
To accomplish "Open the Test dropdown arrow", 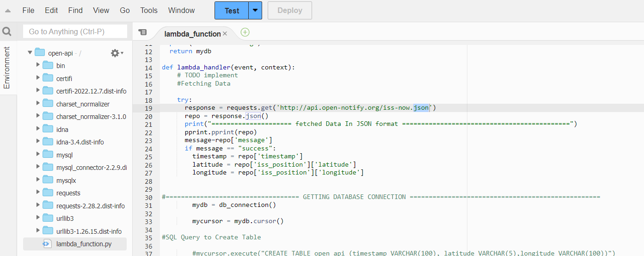I will tap(255, 10).
